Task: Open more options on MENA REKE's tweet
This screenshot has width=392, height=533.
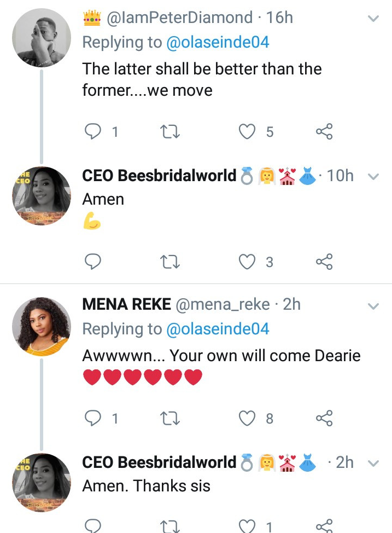Action: (x=373, y=305)
